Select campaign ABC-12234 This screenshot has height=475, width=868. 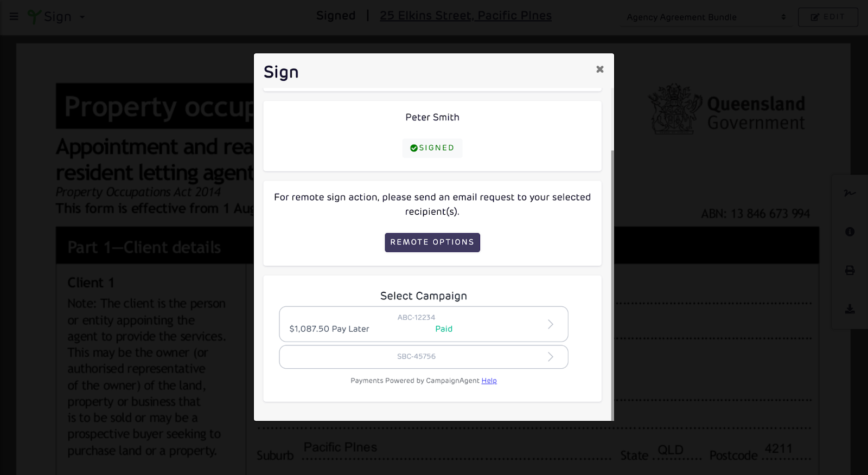coord(424,324)
